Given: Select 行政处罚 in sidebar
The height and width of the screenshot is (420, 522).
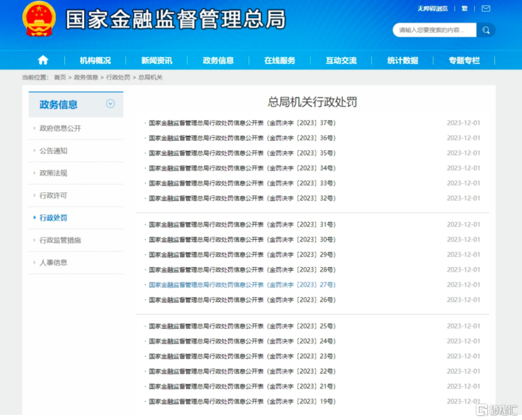Looking at the screenshot, I should pyautogui.click(x=53, y=218).
